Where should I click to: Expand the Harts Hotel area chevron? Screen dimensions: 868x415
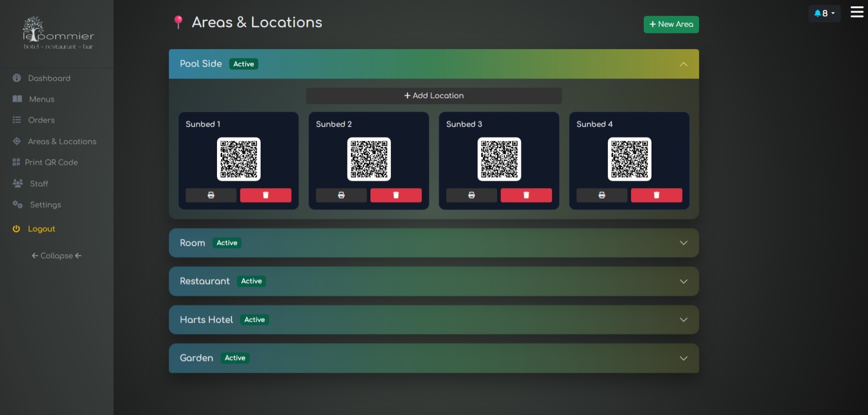[x=684, y=320]
